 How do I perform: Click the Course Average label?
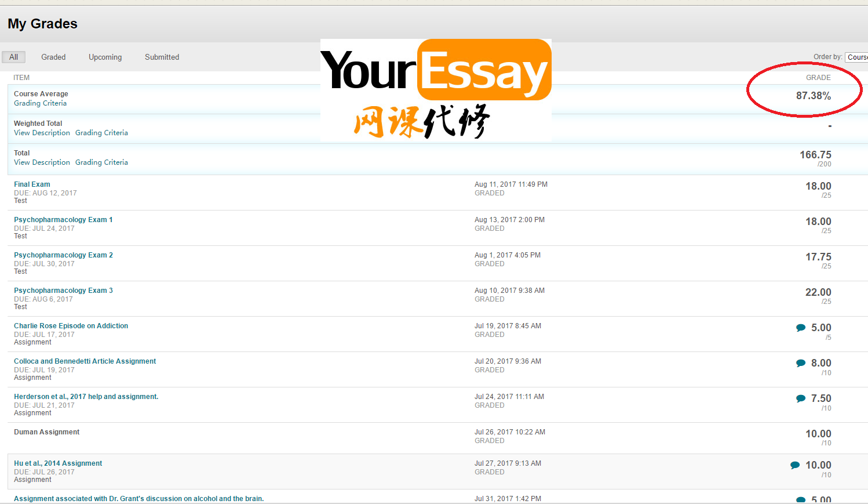click(41, 94)
